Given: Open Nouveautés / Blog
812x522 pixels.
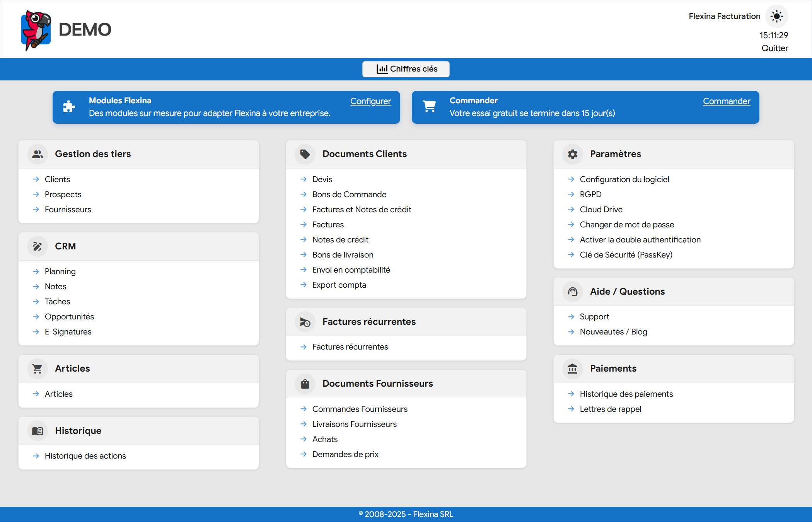Looking at the screenshot, I should click(x=613, y=331).
